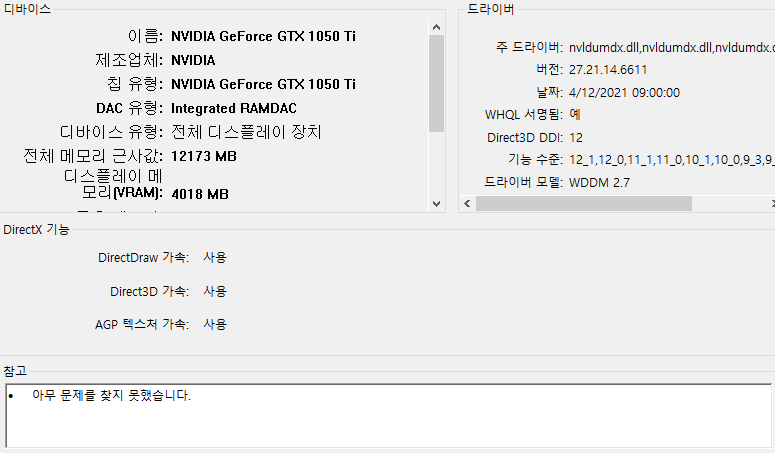
Task: Click the 드라이버 모델: label
Action: click(x=523, y=183)
